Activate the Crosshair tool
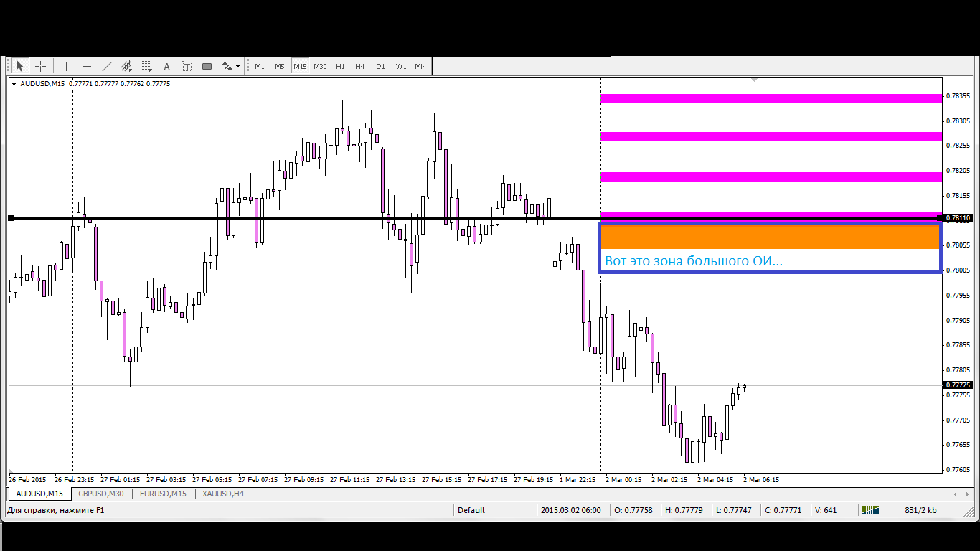This screenshot has width=980, height=551. tap(41, 66)
